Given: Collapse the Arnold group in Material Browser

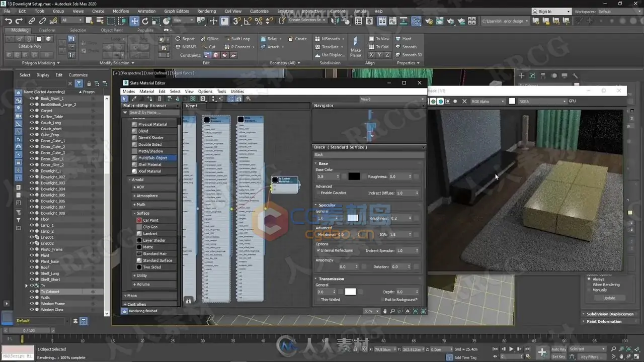Looking at the screenshot, I should [130, 179].
